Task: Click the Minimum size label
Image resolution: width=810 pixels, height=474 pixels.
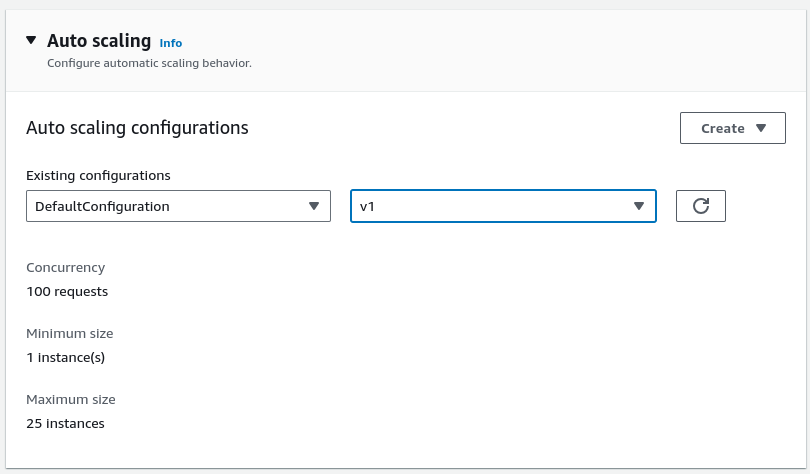Action: coord(70,333)
